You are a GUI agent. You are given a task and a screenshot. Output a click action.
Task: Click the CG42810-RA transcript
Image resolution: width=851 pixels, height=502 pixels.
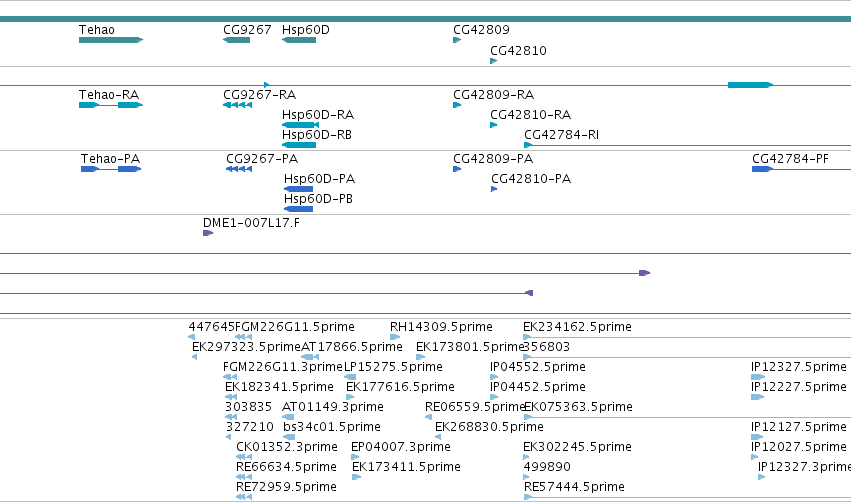click(493, 125)
